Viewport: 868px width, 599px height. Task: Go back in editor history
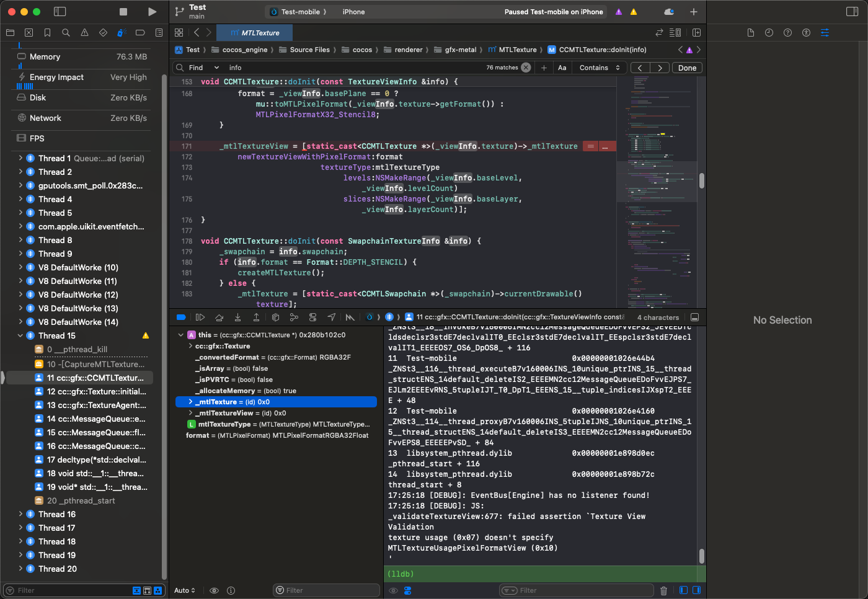tap(197, 33)
